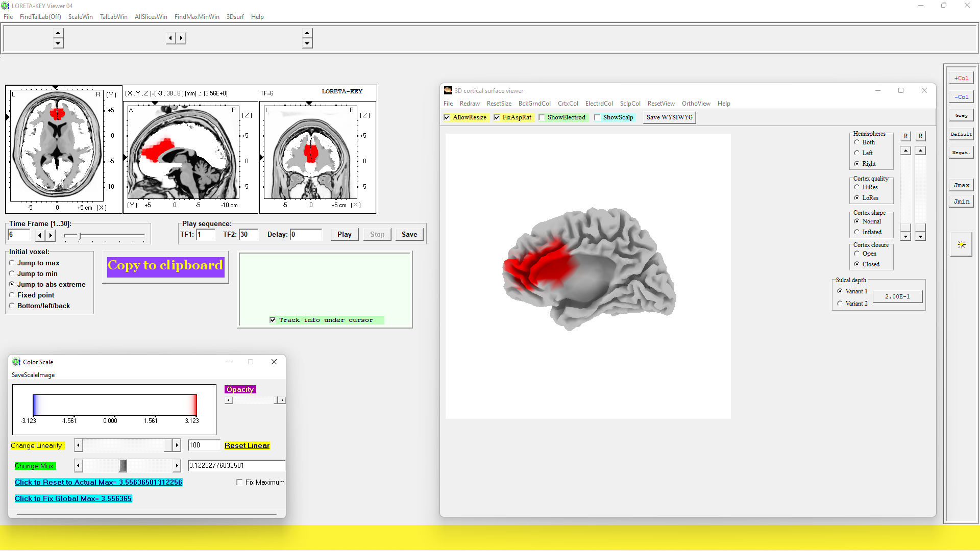Toggle the ShowElectrod checkbox
Viewport: 980px width, 551px height.
[542, 117]
